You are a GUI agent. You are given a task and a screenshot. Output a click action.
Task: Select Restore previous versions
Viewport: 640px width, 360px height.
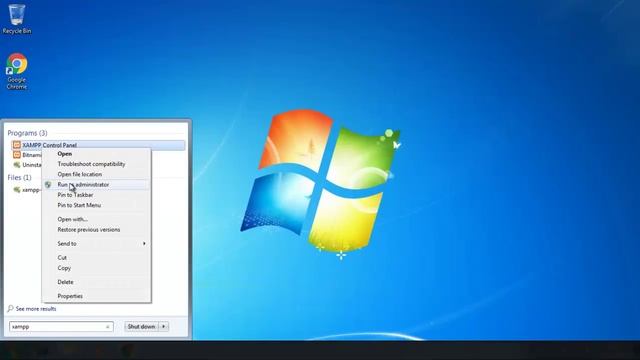click(89, 230)
